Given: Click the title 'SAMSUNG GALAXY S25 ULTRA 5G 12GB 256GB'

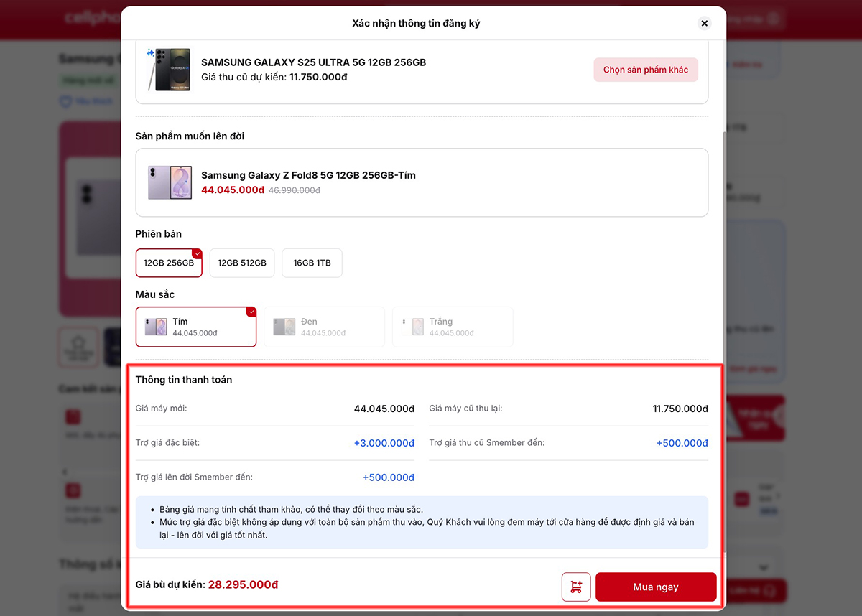Looking at the screenshot, I should [x=313, y=62].
